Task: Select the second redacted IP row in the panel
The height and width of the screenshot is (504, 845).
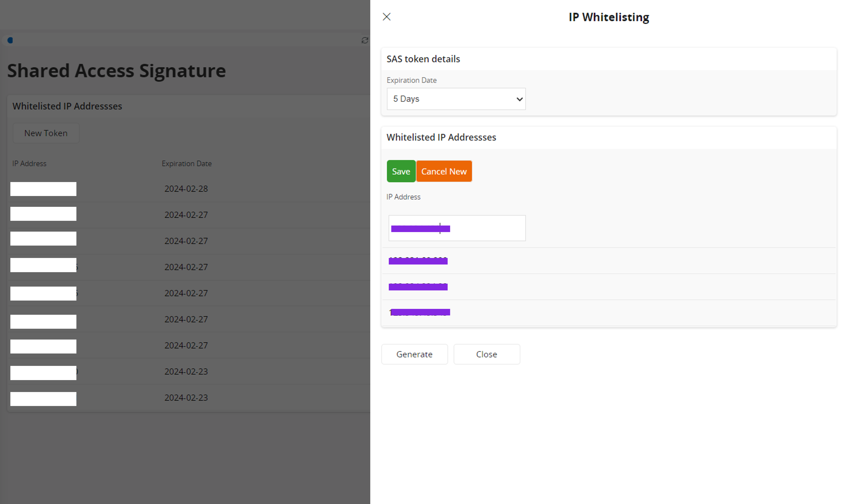Action: (418, 287)
